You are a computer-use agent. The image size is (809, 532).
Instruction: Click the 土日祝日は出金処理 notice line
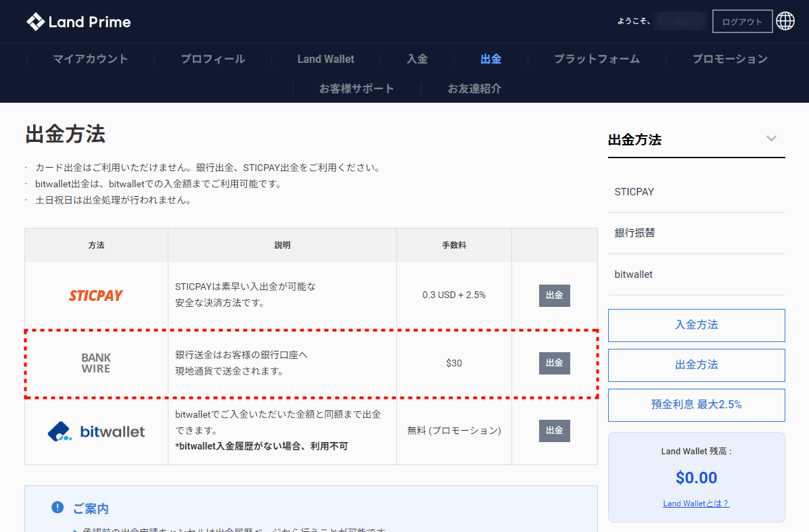(x=113, y=200)
